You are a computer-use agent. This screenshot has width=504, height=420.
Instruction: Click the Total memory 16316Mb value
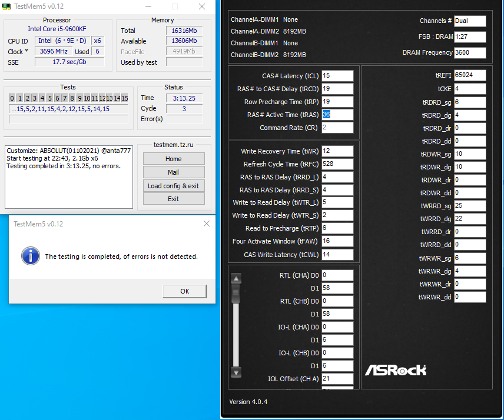(184, 31)
